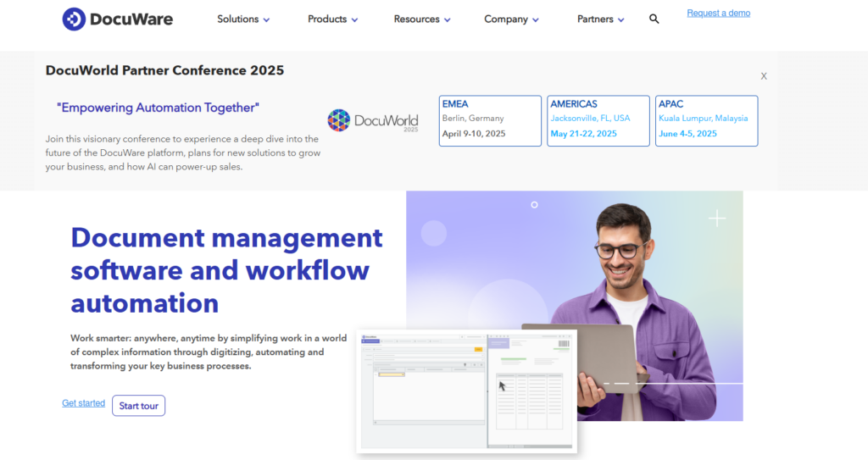Expand the Products dropdown chevron
This screenshot has height=460, width=868.
tap(354, 19)
